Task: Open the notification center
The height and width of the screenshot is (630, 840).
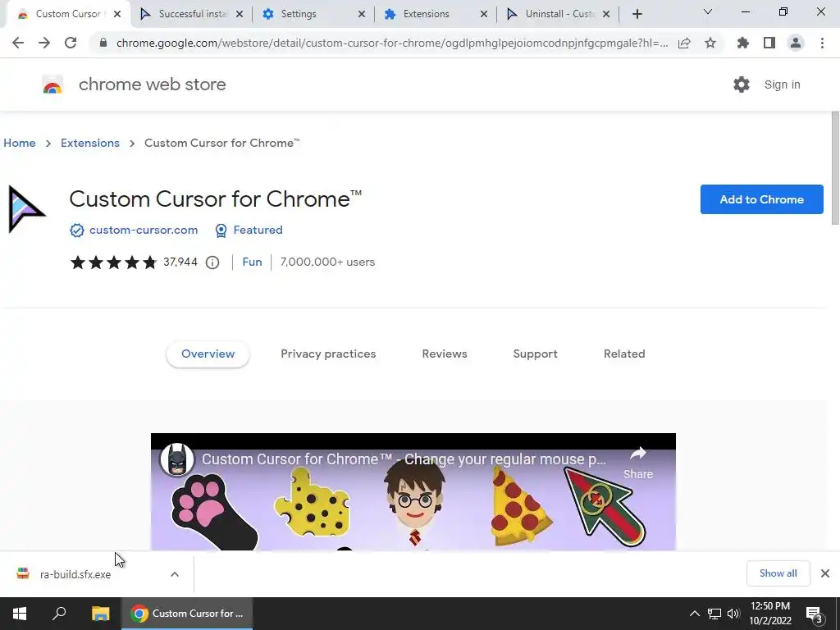Action: pyautogui.click(x=815, y=614)
